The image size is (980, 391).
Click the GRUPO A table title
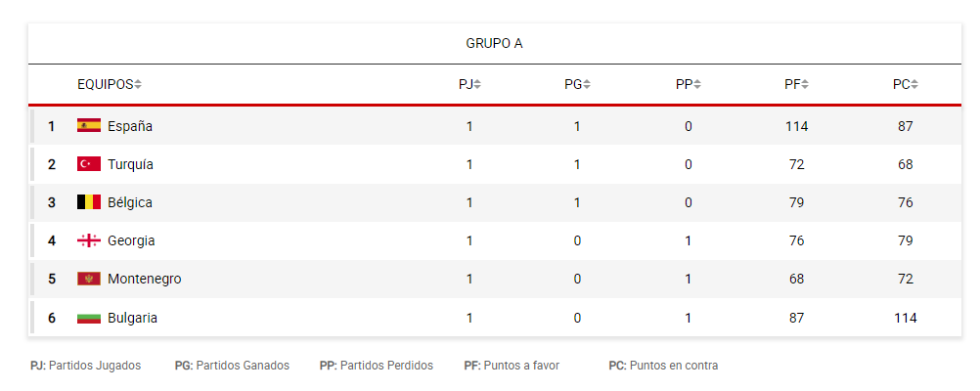point(494,44)
